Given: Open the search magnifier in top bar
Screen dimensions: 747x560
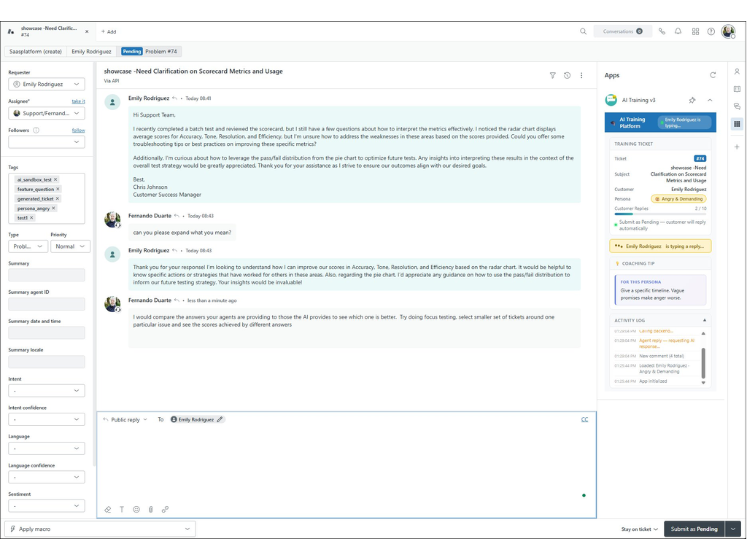Looking at the screenshot, I should tap(583, 31).
